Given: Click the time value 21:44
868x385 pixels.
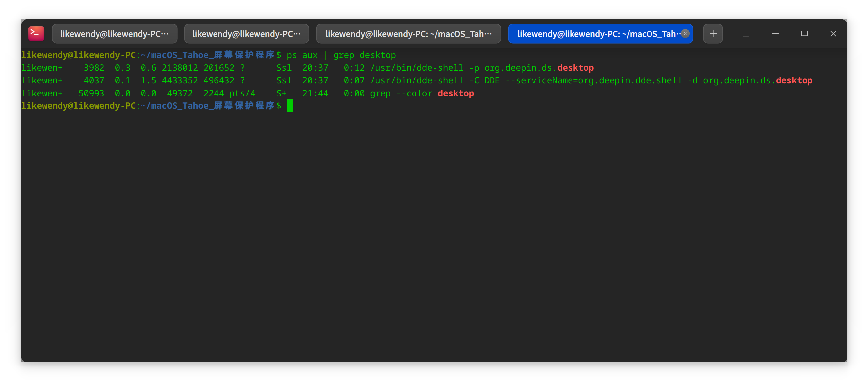Looking at the screenshot, I should [315, 93].
